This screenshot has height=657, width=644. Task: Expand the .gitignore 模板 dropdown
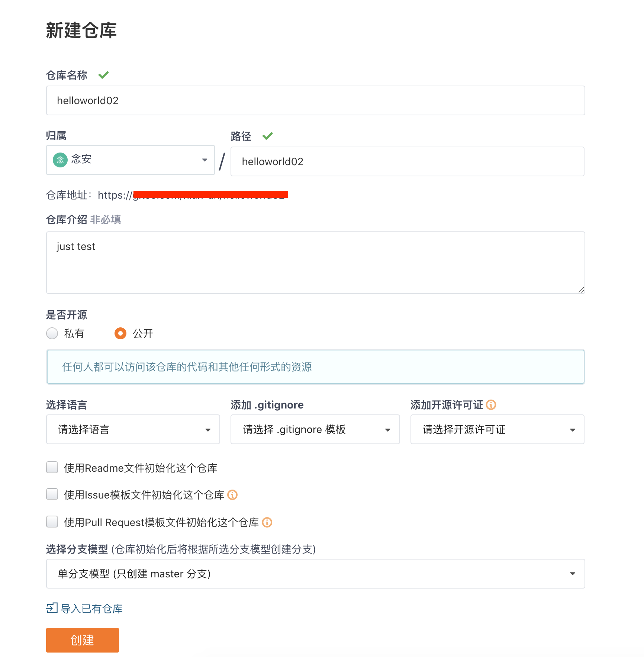(x=315, y=429)
